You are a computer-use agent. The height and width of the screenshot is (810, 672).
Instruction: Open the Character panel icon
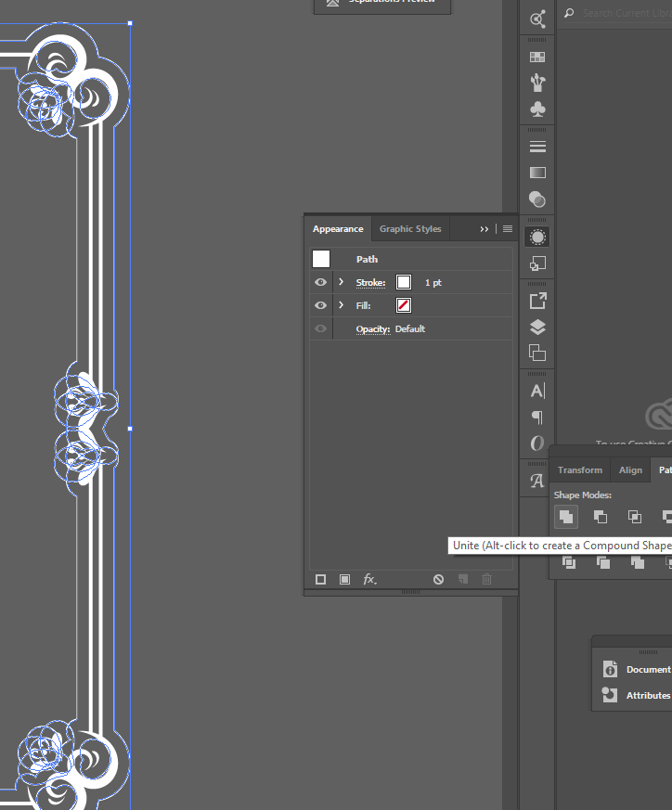537,391
